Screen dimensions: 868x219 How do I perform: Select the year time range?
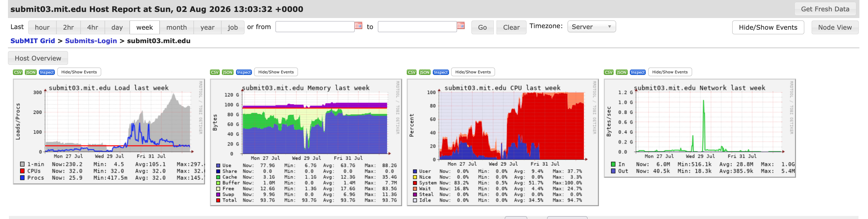(207, 27)
